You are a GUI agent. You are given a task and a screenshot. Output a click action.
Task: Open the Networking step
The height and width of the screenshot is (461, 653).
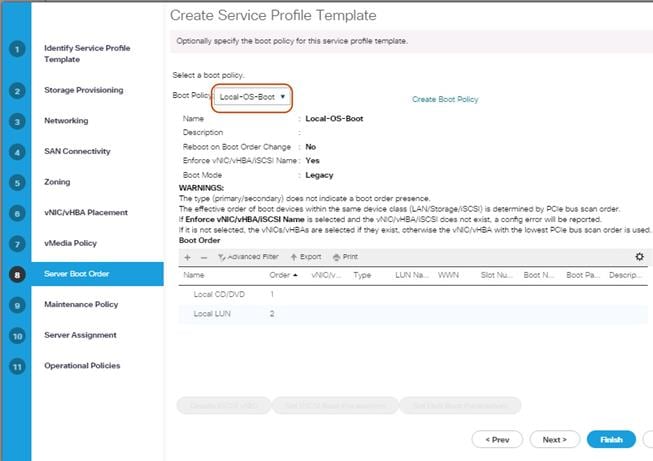(66, 121)
